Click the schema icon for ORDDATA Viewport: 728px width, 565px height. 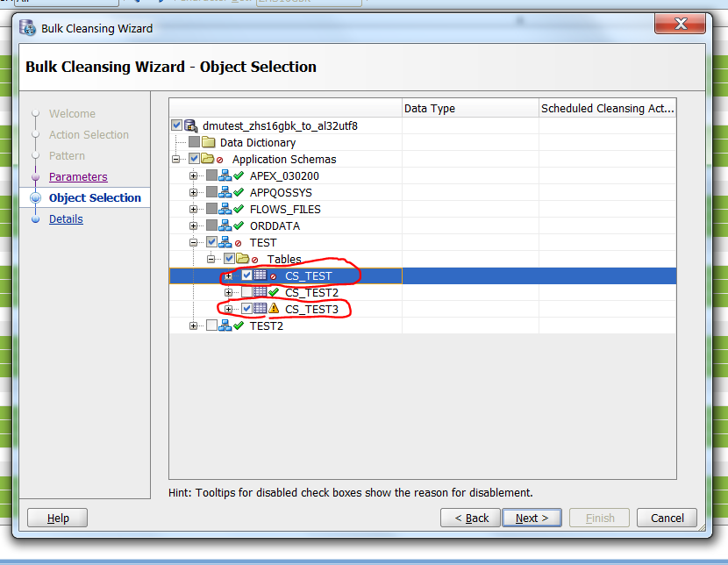225,225
